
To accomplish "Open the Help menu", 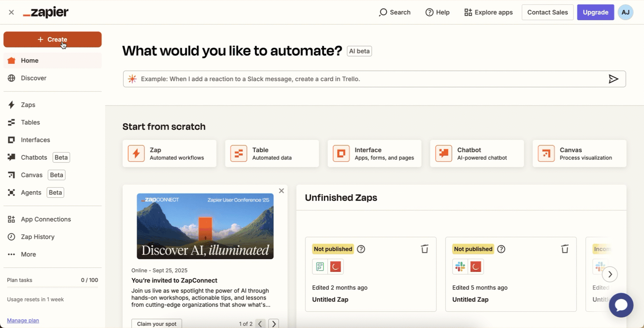I will click(437, 12).
